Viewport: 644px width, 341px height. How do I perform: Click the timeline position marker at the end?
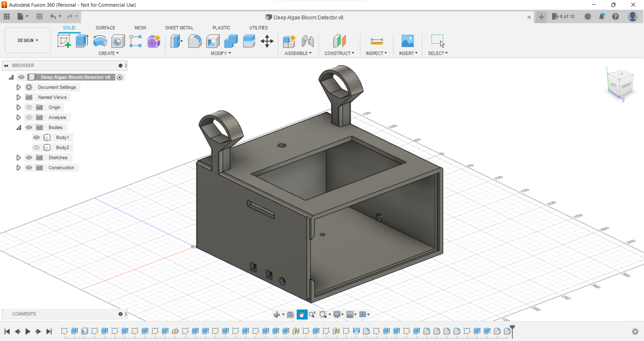click(512, 331)
